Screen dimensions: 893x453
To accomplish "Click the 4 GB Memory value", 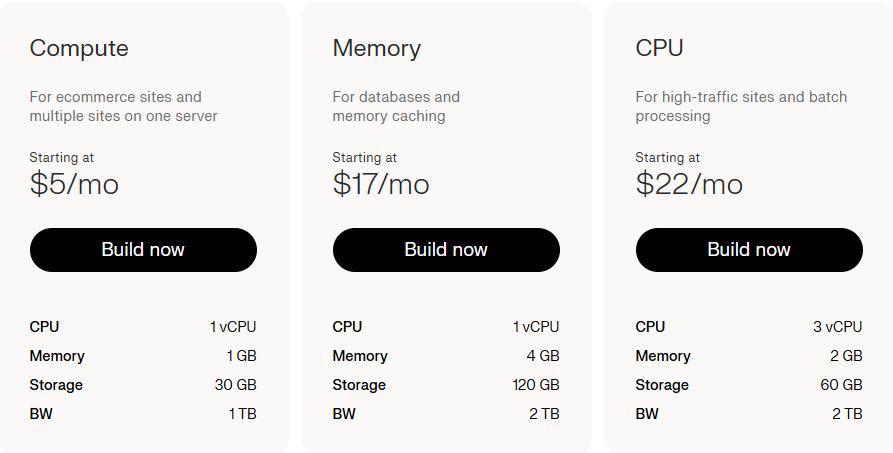I will pyautogui.click(x=543, y=356).
